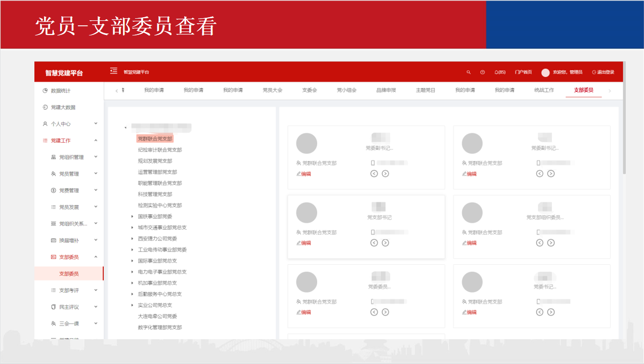Click the user avatar in header
This screenshot has width=644, height=364.
(545, 72)
